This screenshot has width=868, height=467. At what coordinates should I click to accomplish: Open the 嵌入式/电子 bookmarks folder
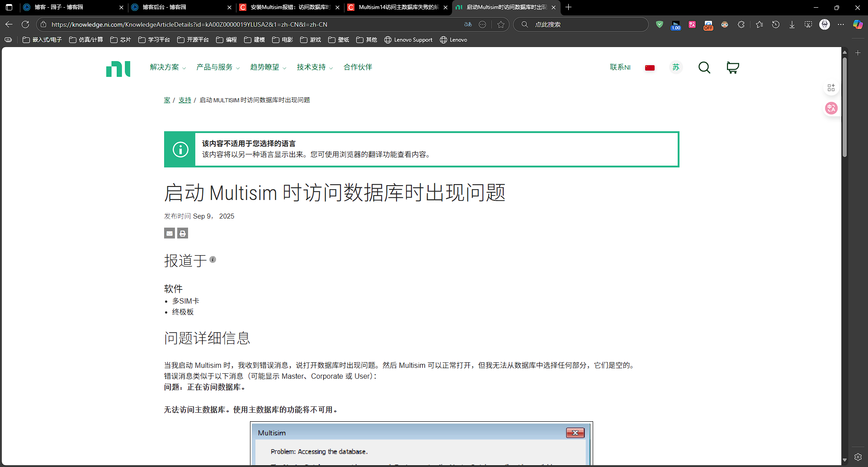[42, 40]
